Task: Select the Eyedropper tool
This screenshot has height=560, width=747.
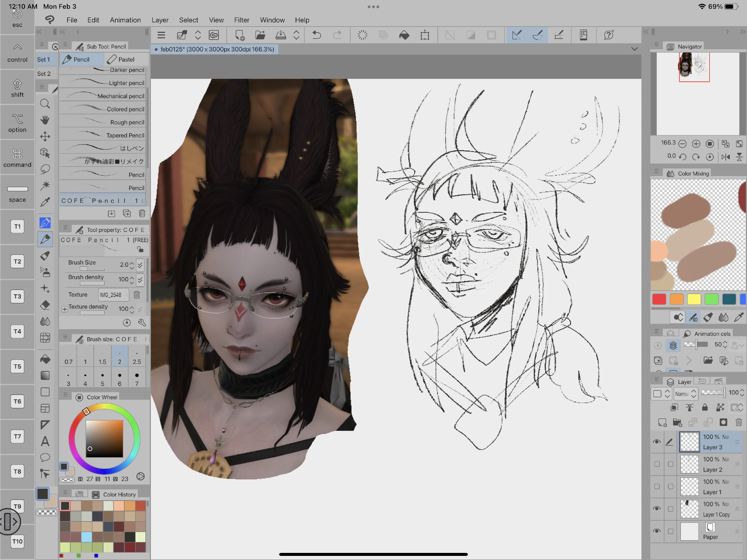Action: 45,202
